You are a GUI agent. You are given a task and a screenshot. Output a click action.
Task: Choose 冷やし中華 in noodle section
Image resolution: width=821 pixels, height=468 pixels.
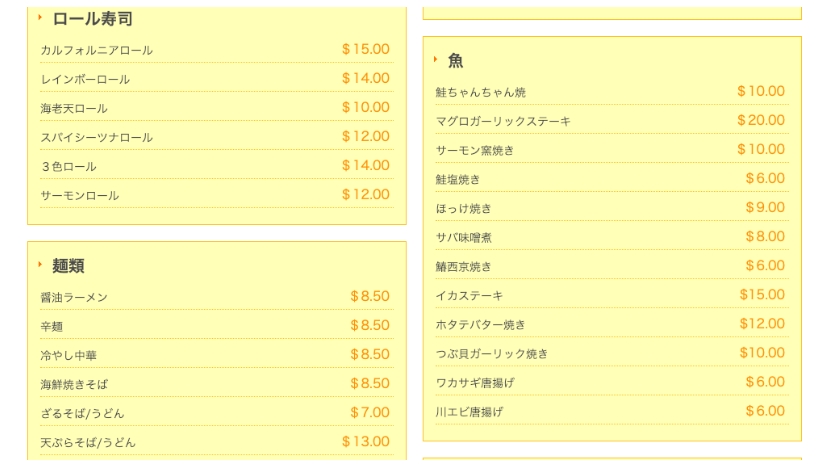point(69,355)
